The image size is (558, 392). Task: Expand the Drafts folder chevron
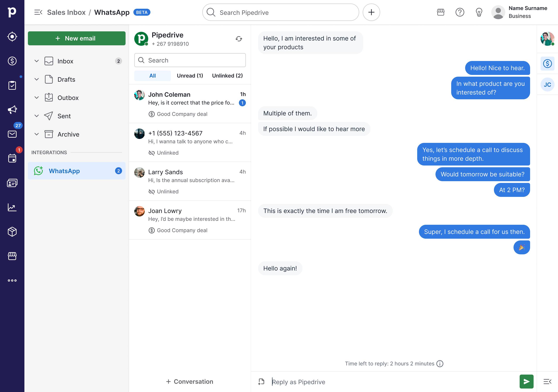click(x=37, y=79)
